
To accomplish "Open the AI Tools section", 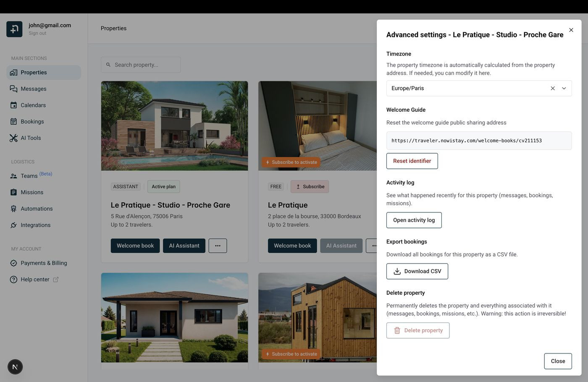I will (30, 138).
